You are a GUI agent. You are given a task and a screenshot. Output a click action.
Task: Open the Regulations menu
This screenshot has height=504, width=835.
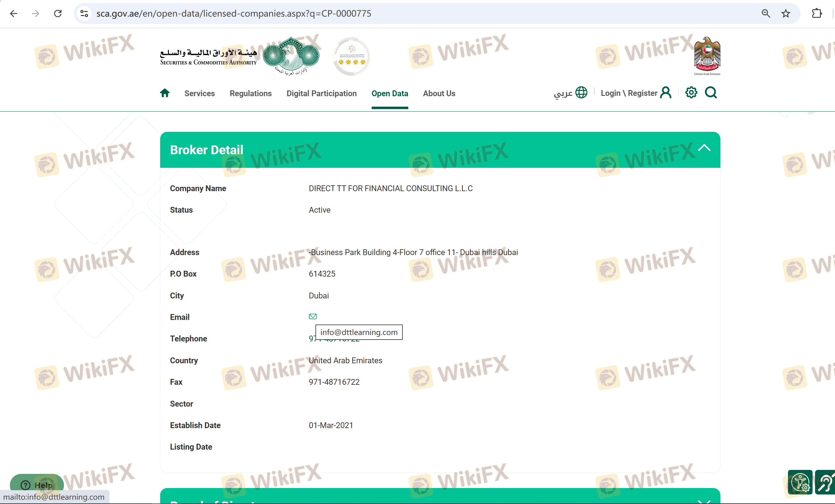tap(251, 93)
